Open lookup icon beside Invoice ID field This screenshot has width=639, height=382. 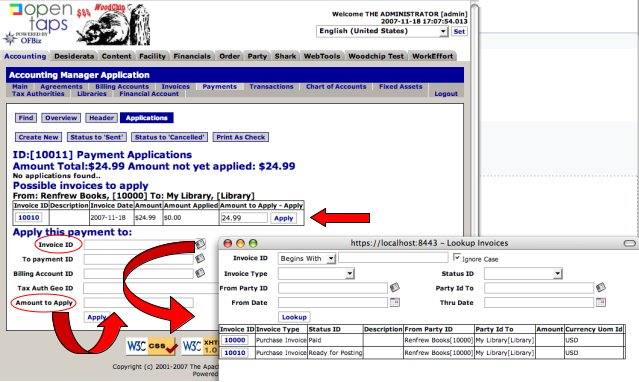[x=200, y=244]
